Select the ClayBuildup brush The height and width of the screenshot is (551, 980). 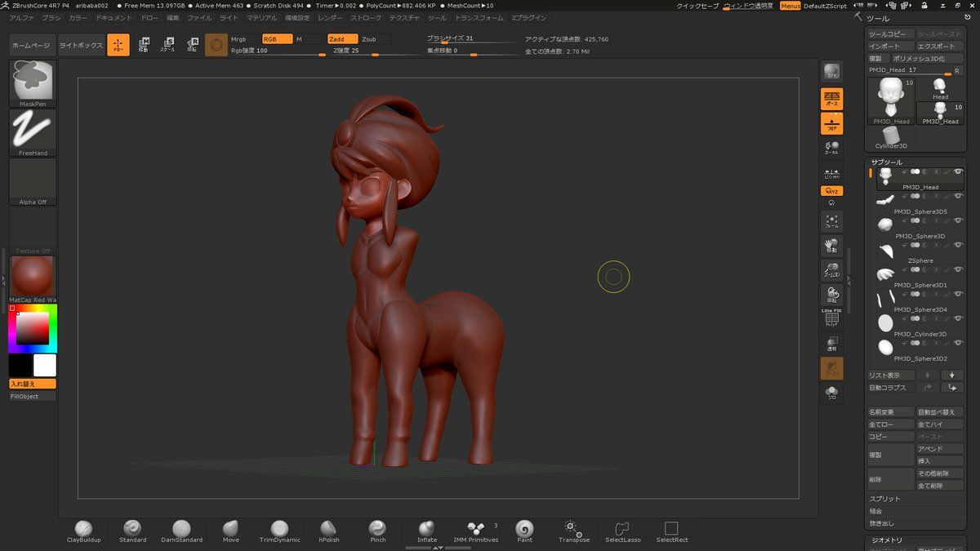(x=83, y=531)
